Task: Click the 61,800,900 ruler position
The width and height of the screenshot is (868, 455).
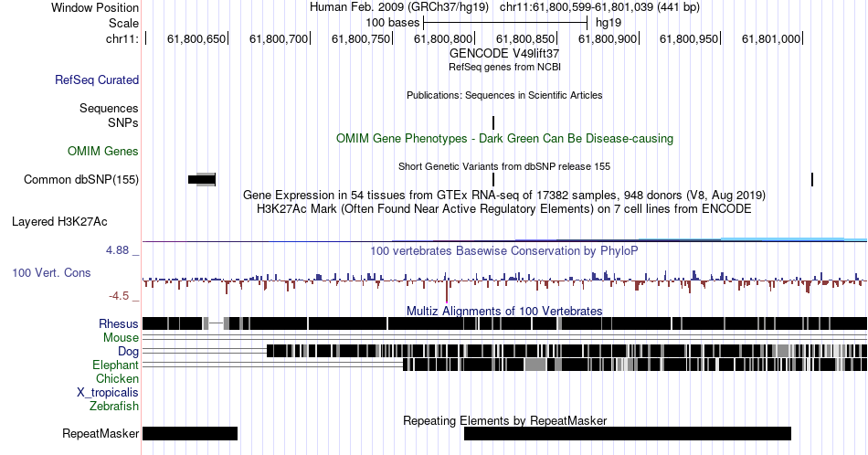Action: coord(608,38)
